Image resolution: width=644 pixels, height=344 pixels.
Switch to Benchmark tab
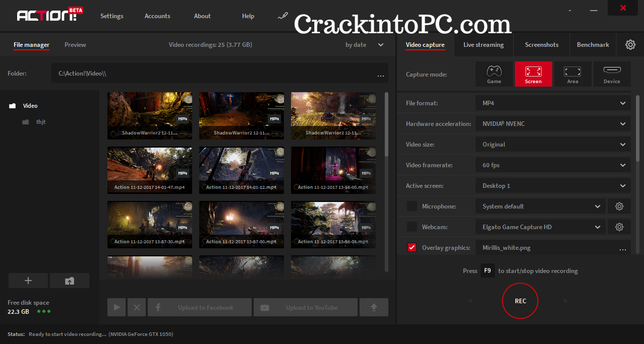click(593, 45)
